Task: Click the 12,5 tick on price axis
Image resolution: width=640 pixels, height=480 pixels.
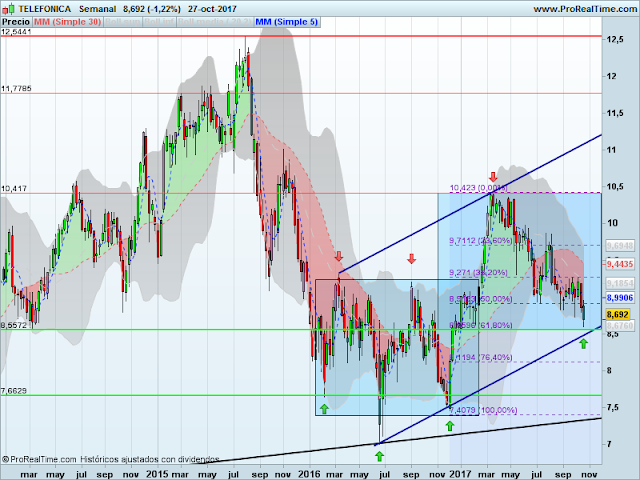Action: [615, 39]
